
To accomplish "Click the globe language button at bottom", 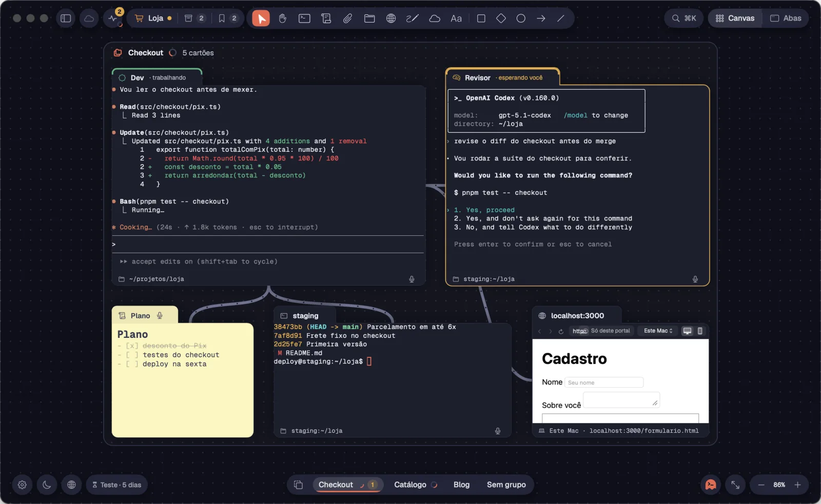I will point(71,485).
